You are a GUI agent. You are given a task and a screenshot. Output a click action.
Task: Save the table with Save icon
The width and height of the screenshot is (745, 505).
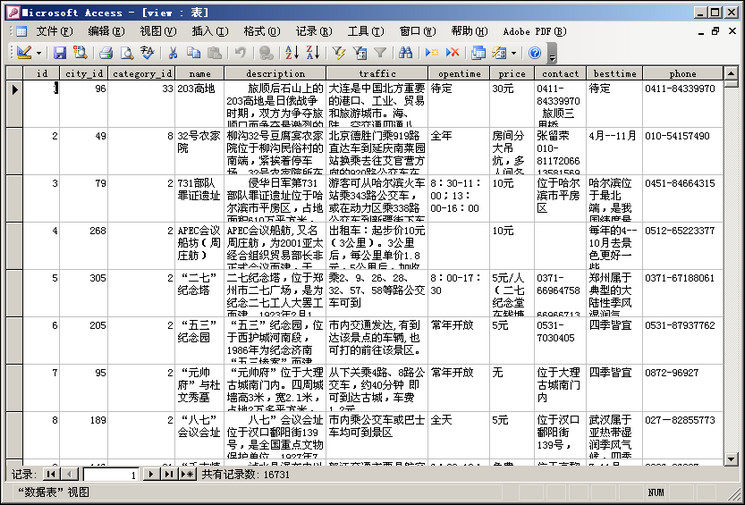(x=59, y=53)
